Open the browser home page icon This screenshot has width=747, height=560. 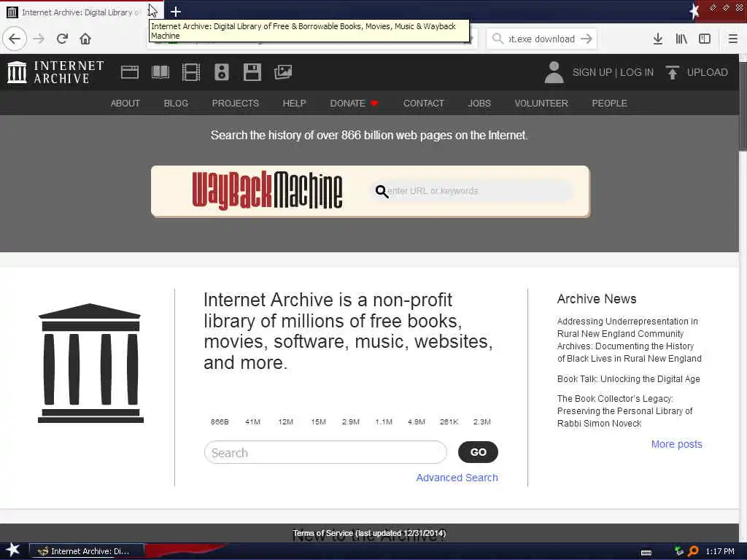tap(85, 39)
